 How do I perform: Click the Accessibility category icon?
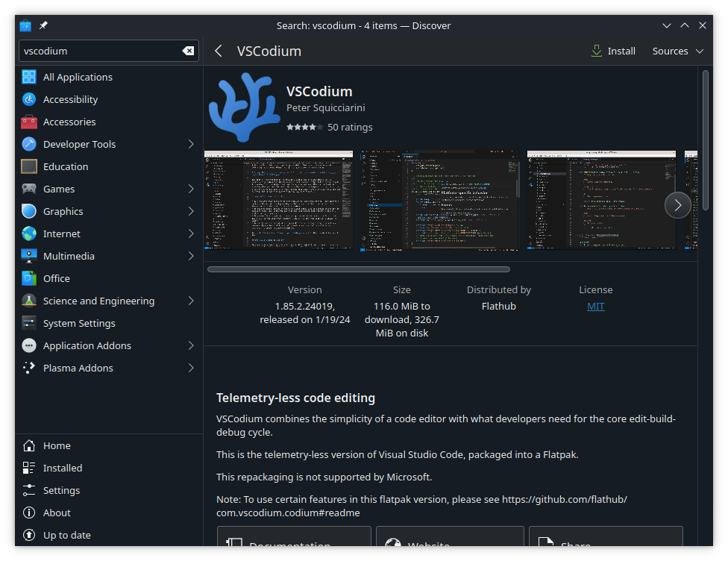click(29, 99)
